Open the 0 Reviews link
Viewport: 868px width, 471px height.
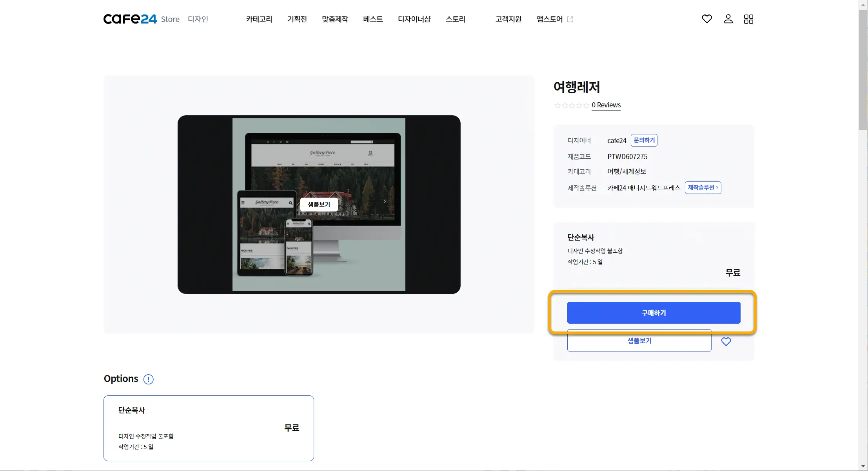tap(606, 105)
